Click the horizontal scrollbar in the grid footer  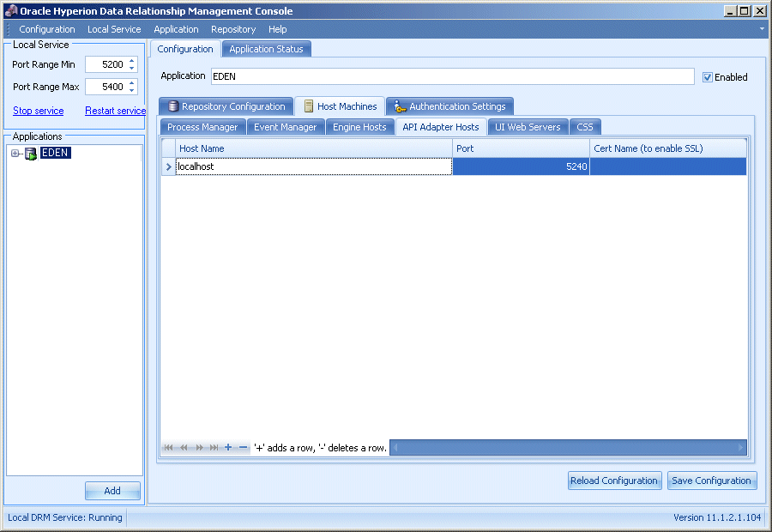(x=568, y=448)
